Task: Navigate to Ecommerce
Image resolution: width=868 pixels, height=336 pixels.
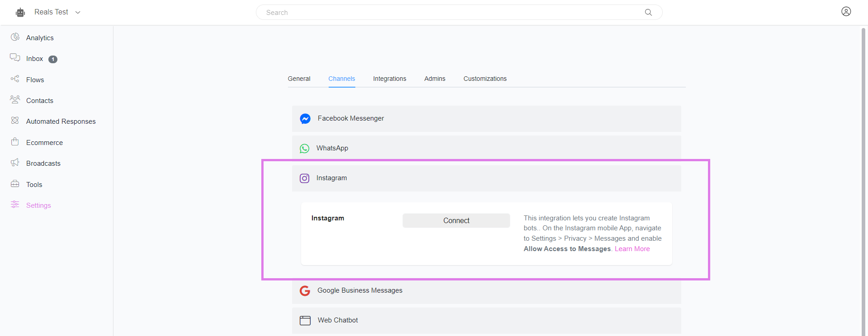Action: tap(44, 143)
